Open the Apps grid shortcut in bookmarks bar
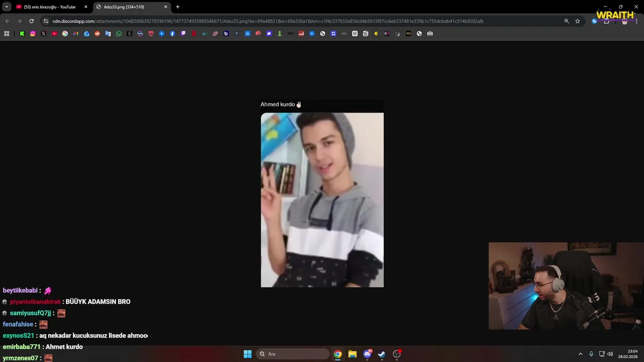 6,34
